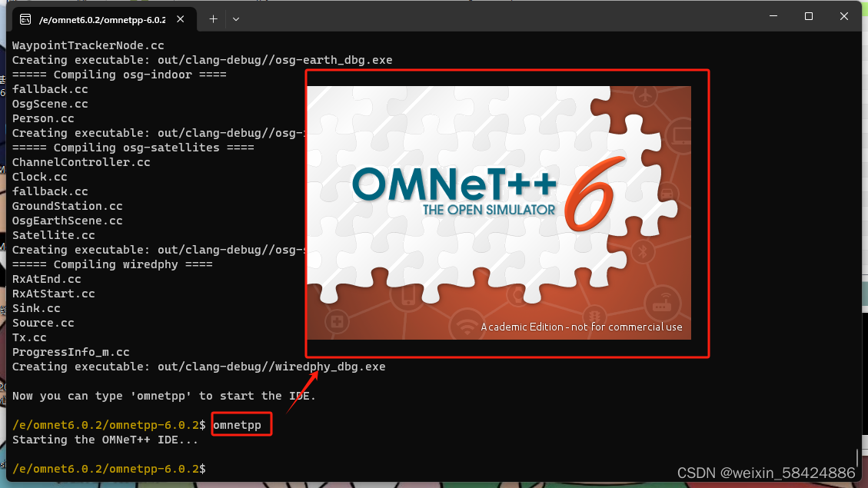Click the OMNeT++ 6 splash screen image
The width and height of the screenshot is (868, 488).
click(499, 212)
